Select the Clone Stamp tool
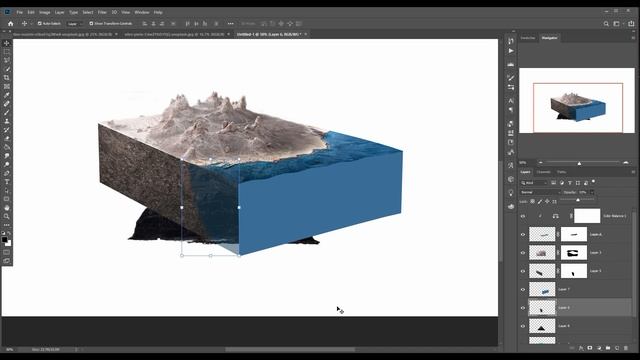Screen dimensions: 640x360 click(7, 121)
